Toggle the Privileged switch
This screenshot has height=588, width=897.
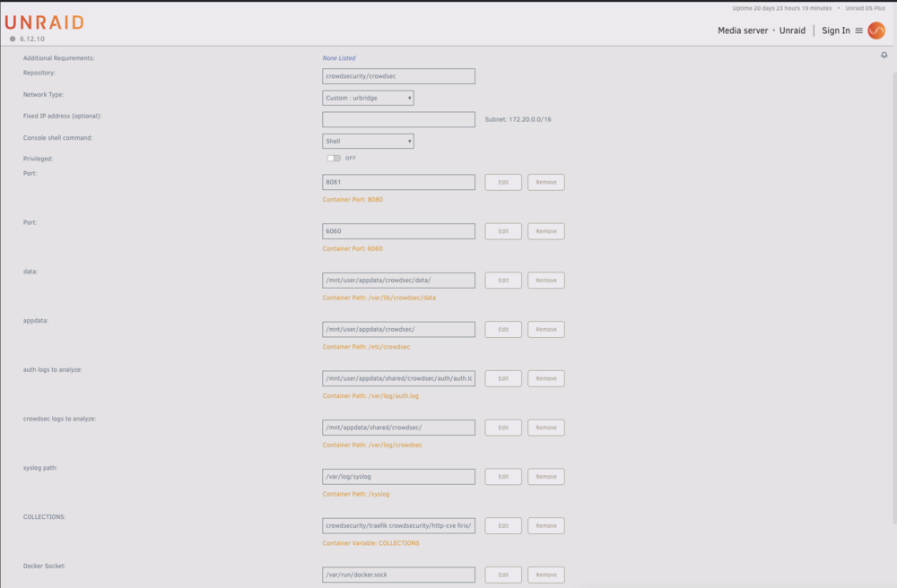pyautogui.click(x=334, y=158)
